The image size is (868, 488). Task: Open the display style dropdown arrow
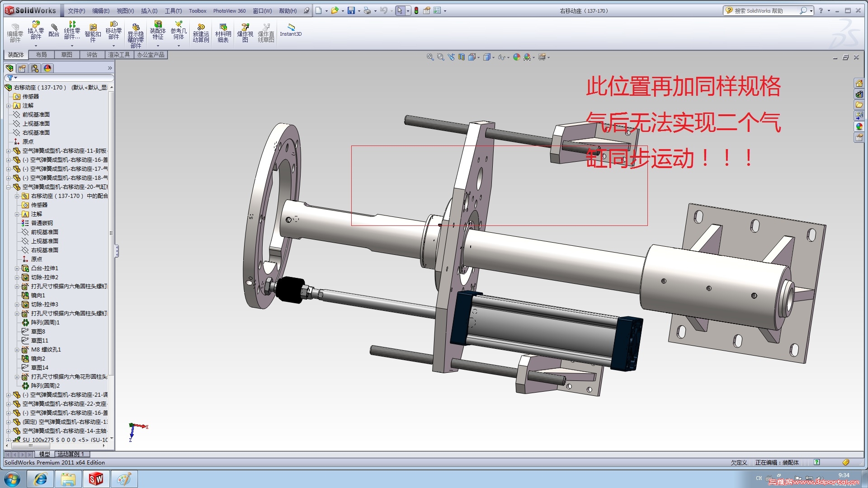tap(493, 57)
